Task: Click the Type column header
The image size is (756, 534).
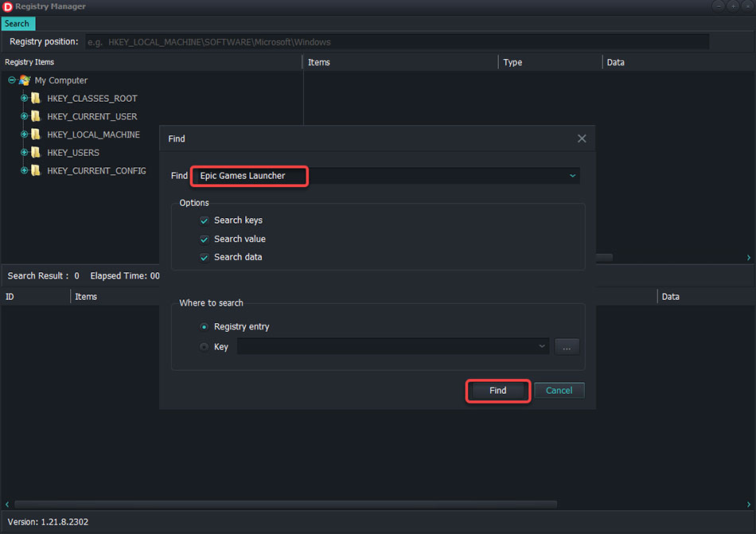Action: coord(512,62)
